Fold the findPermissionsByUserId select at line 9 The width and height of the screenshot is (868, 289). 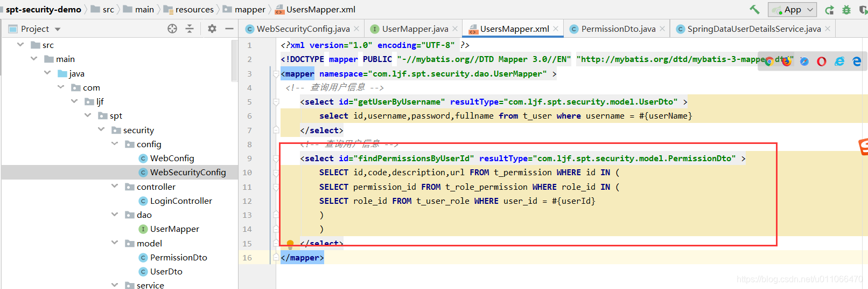tap(276, 159)
